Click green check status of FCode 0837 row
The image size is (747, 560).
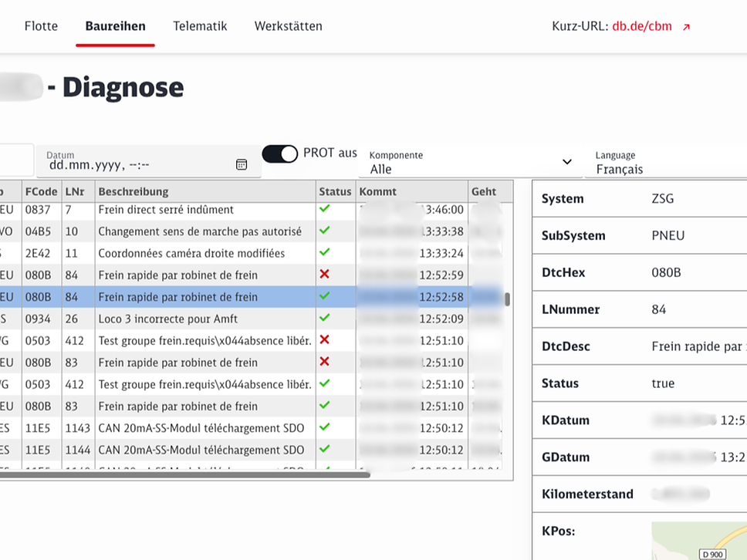(324, 208)
